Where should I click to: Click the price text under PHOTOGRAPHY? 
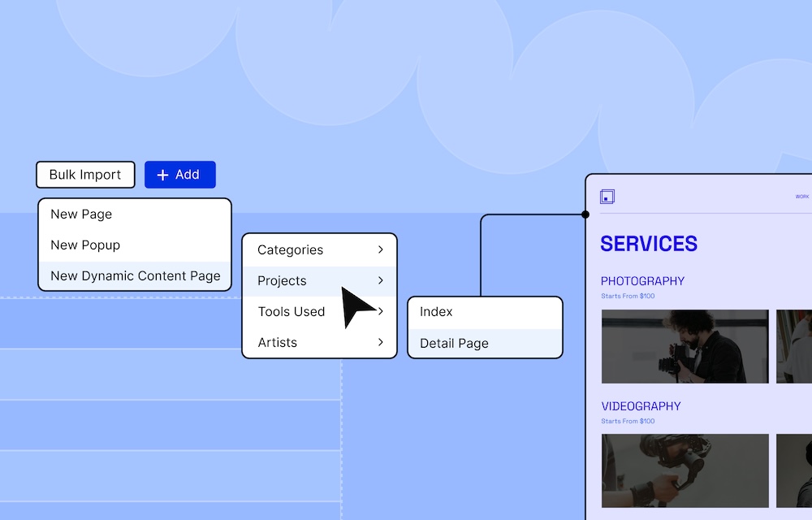[628, 297]
